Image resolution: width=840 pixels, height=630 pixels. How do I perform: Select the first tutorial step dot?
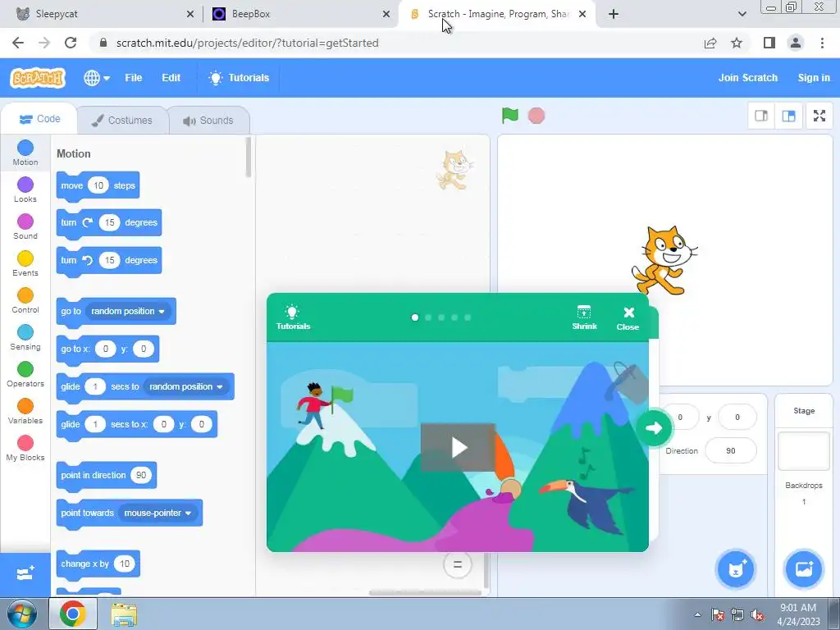click(414, 317)
